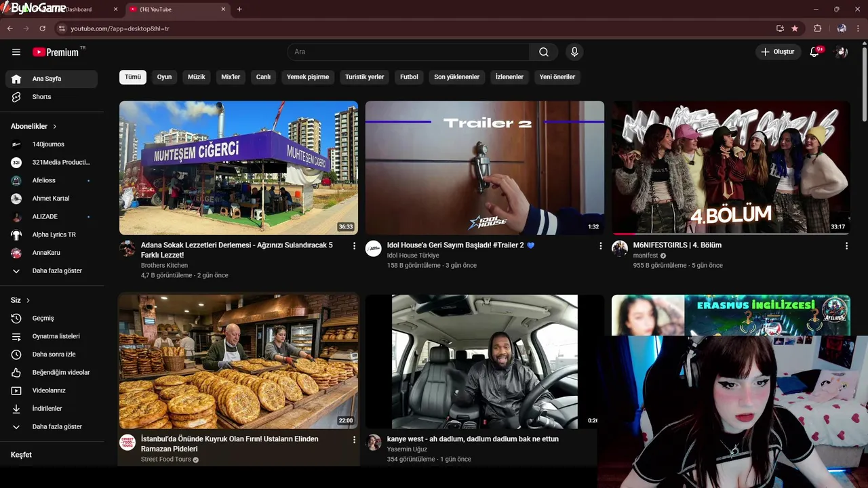Open the ALIZADE subscription channel

pos(52,217)
